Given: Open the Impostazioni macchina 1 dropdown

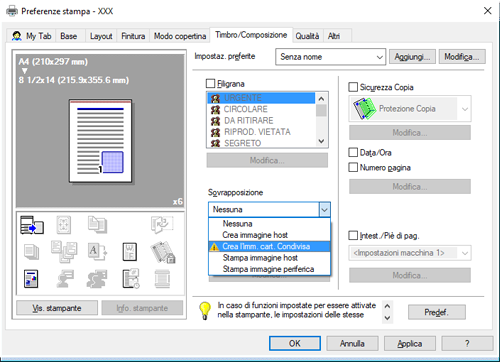Looking at the screenshot, I should [410, 253].
